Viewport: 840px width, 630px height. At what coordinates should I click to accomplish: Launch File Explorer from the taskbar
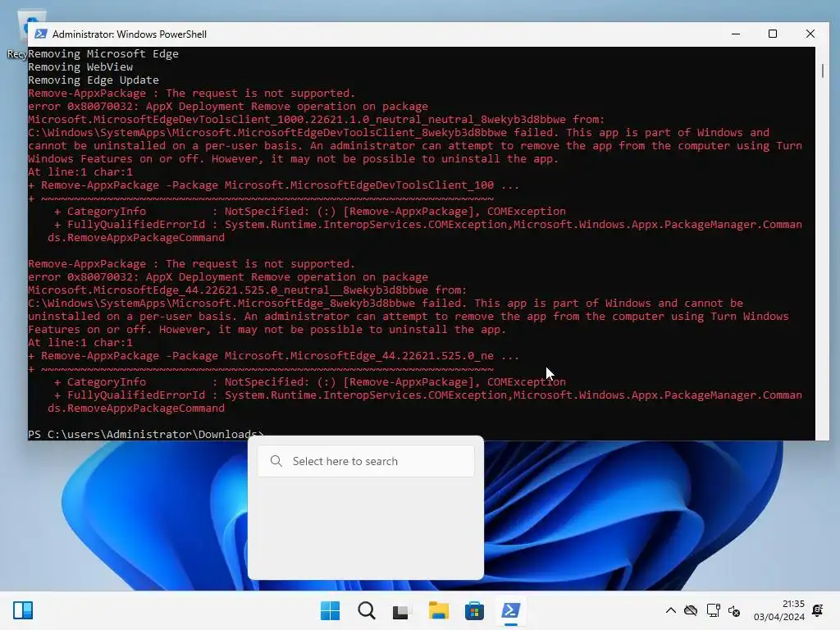point(438,610)
